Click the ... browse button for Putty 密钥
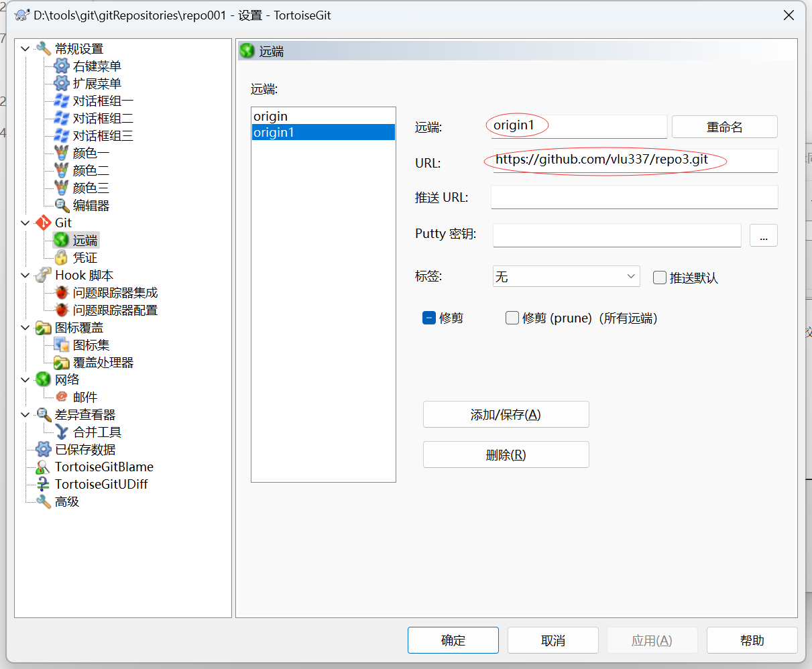The width and height of the screenshot is (812, 669). point(763,235)
